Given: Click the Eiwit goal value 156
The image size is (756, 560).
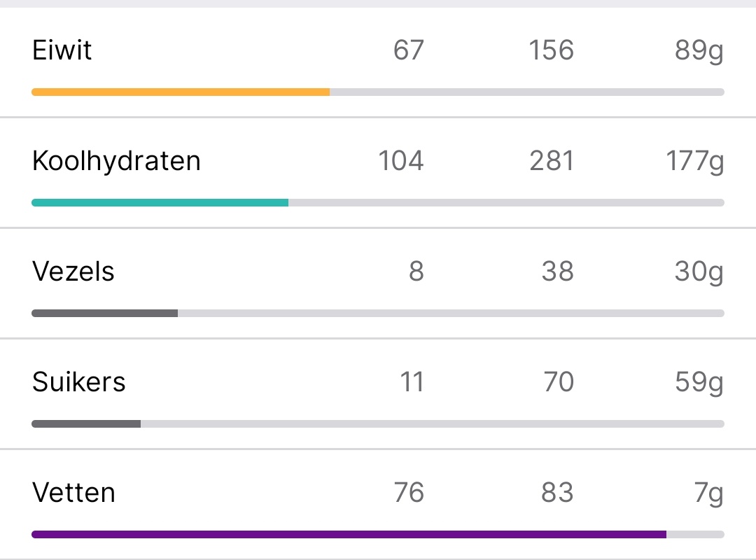Looking at the screenshot, I should coord(552,50).
